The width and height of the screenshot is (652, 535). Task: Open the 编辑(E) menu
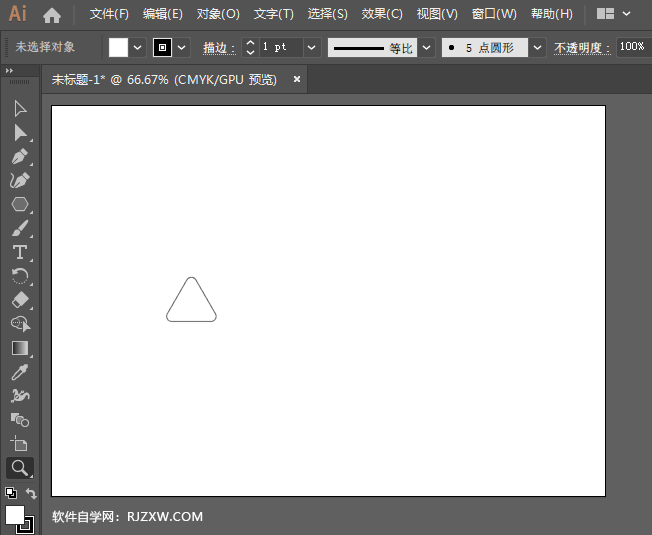coord(163,14)
